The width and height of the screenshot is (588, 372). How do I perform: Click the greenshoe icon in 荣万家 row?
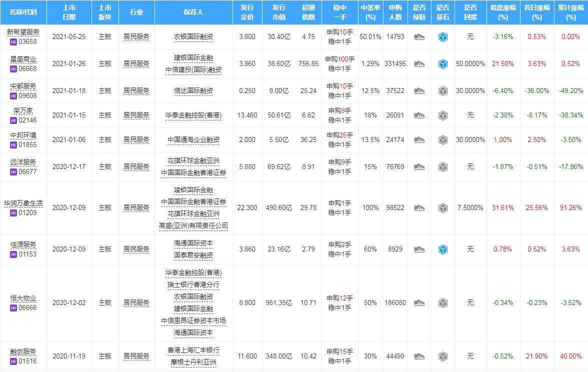point(419,115)
